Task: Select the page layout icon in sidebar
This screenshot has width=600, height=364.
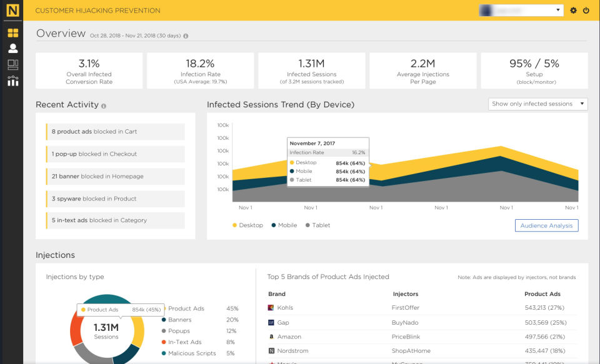Action: (13, 64)
